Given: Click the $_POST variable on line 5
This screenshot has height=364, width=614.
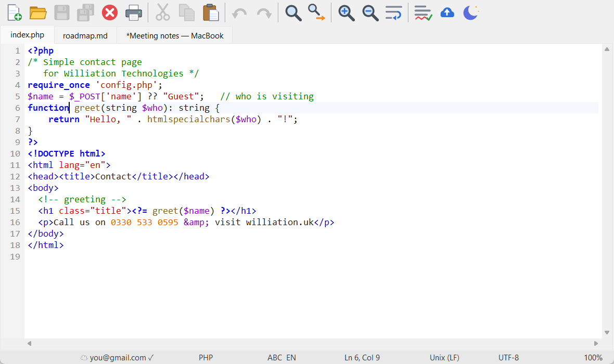Looking at the screenshot, I should 85,96.
